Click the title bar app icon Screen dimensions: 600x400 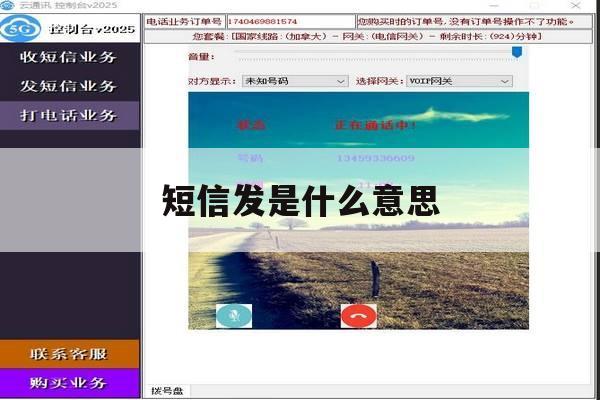pyautogui.click(x=7, y=5)
